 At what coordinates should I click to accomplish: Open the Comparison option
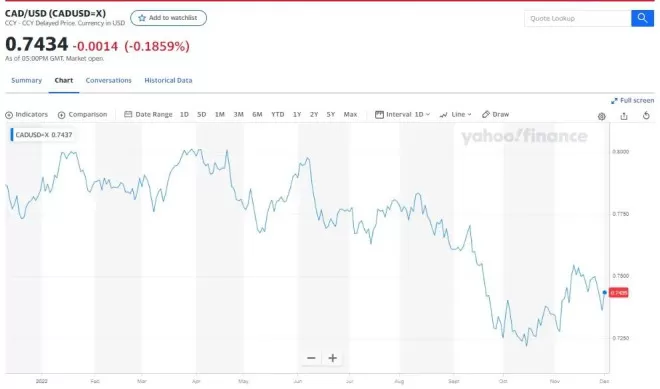(x=82, y=115)
